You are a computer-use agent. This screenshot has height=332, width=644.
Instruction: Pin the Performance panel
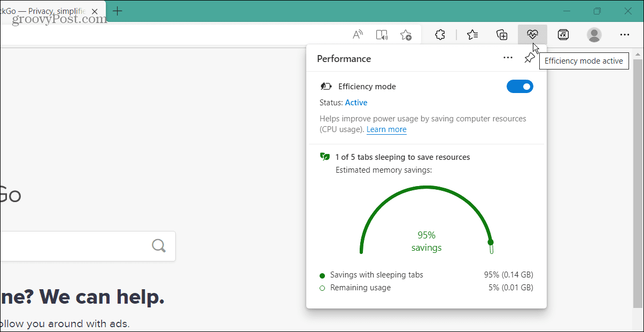click(x=529, y=58)
